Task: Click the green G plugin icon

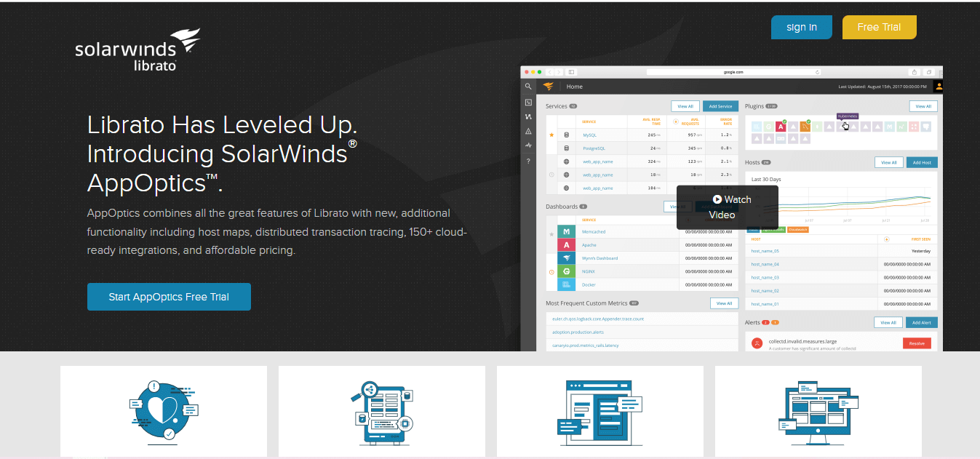Action: pyautogui.click(x=768, y=127)
